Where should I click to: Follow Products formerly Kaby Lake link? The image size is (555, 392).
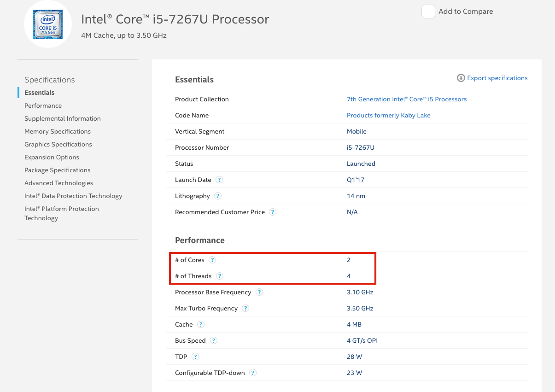(x=388, y=115)
